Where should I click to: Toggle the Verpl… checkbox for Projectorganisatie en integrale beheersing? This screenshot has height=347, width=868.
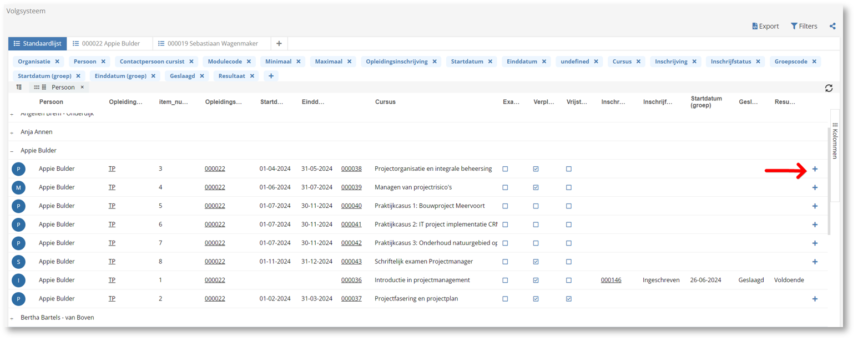536,169
